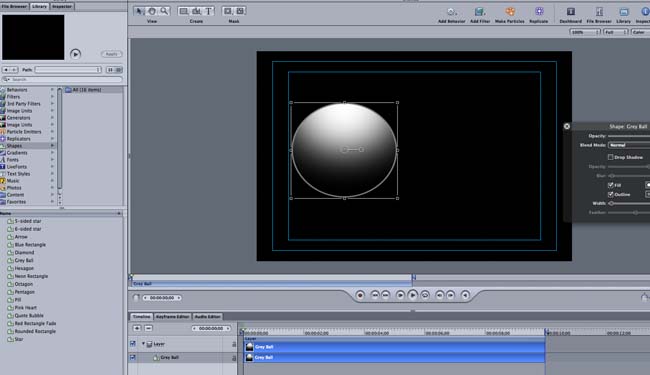Screen dimensions: 650x375
Task: Toggle loop playback in transport controls
Action: [x=425, y=295]
